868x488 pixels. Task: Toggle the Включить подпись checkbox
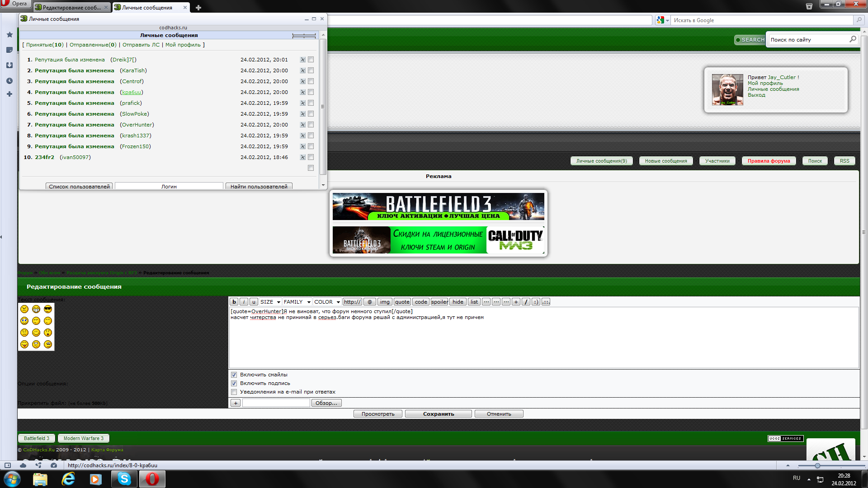[234, 384]
